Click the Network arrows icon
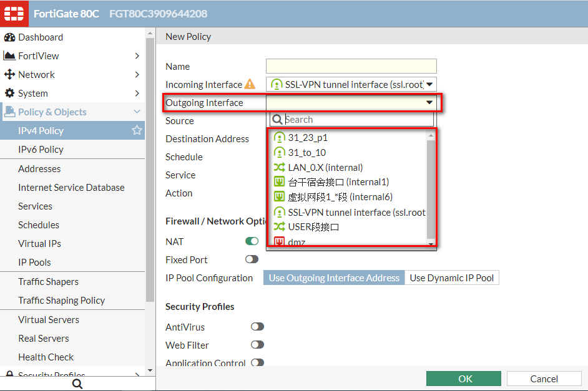Screen dimensions: 588x391 (9, 74)
